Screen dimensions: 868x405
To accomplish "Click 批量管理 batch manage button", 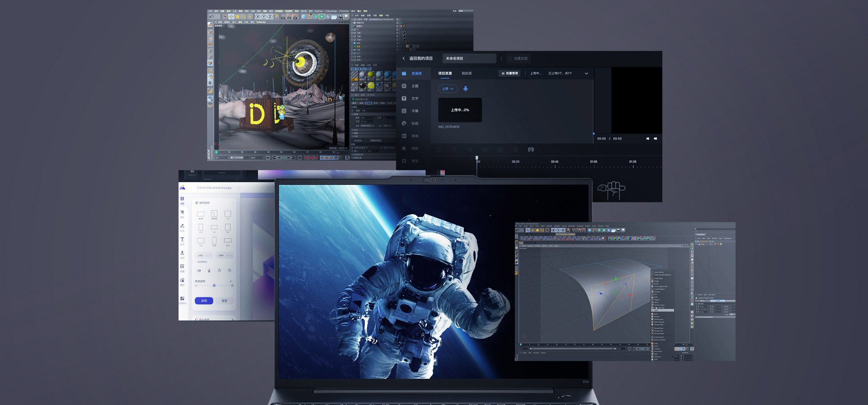I will 509,73.
